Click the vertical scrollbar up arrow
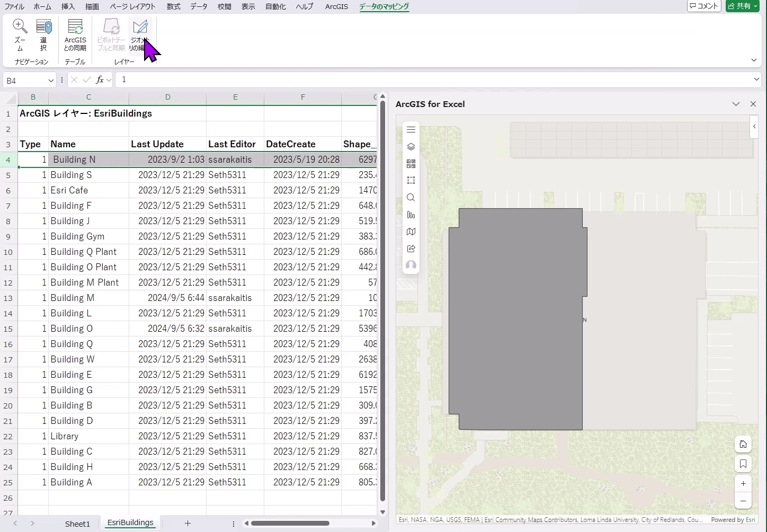 point(382,96)
